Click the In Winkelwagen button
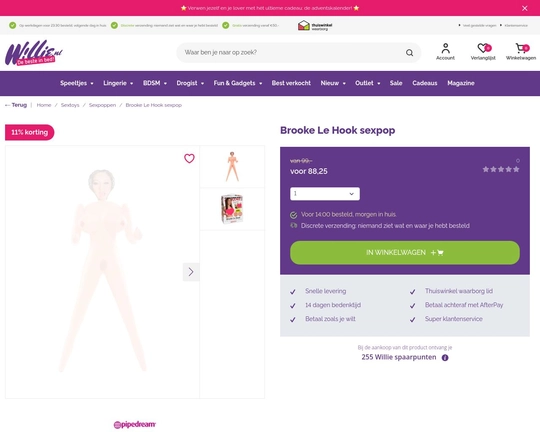The height and width of the screenshot is (432, 540). coord(405,253)
